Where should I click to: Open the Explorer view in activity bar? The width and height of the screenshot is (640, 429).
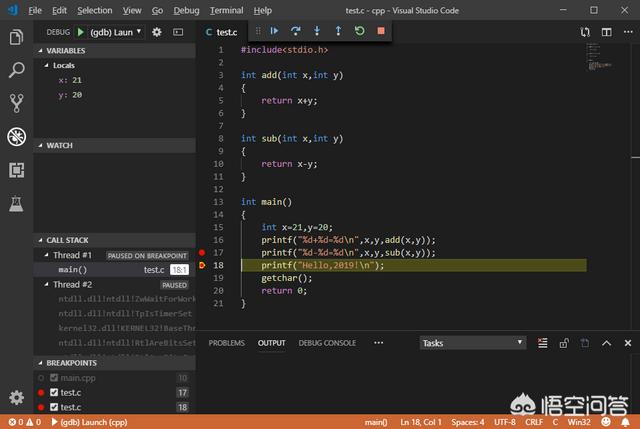(16, 37)
